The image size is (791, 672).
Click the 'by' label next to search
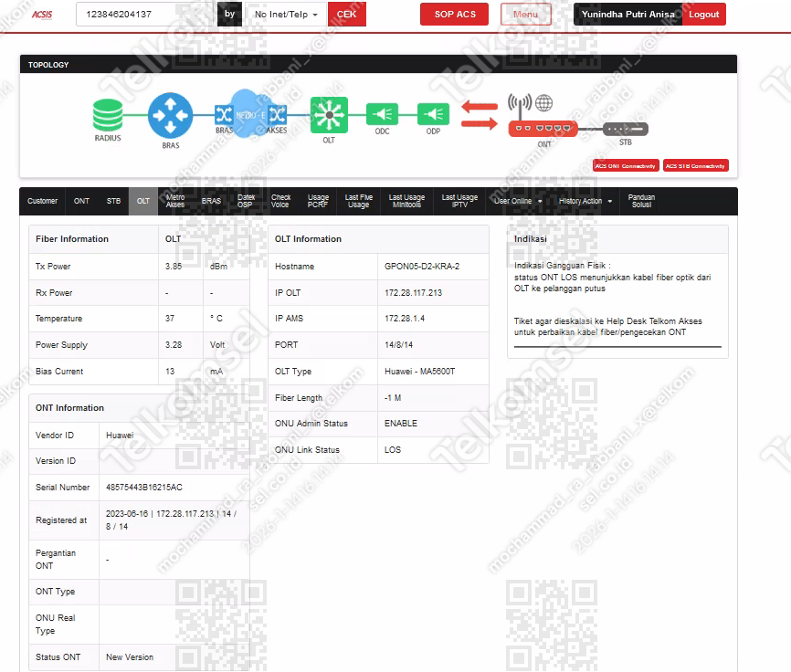coord(229,14)
